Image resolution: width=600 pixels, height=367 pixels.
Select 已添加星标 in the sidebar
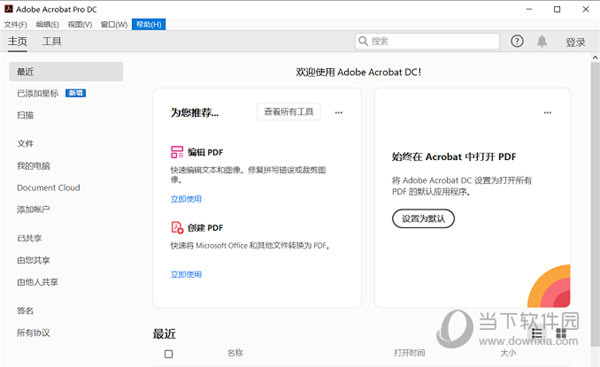point(38,93)
